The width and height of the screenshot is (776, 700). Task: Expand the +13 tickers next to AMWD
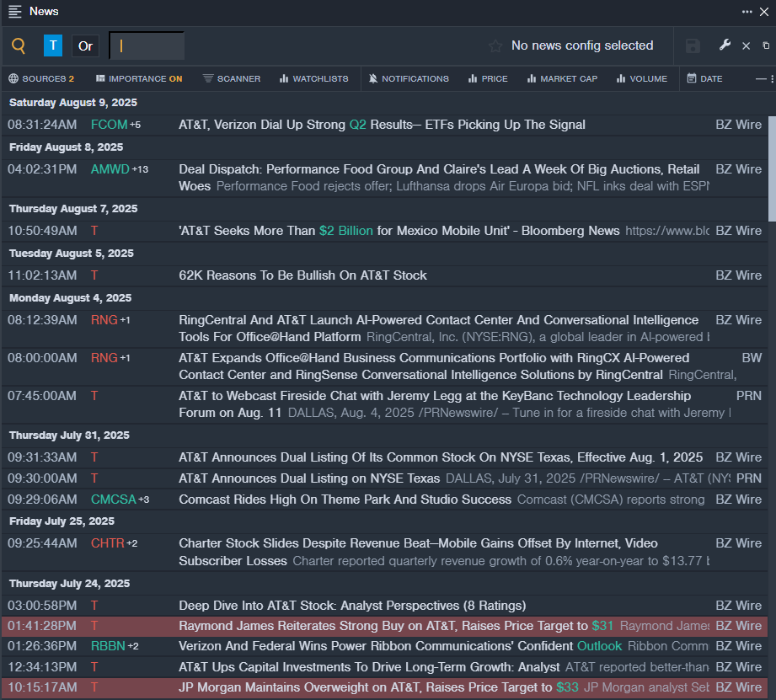(140, 169)
